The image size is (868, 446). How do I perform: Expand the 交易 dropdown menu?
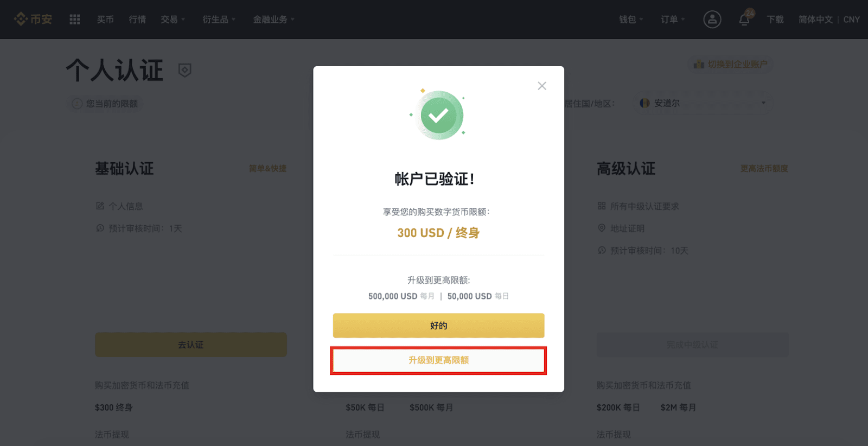[173, 20]
